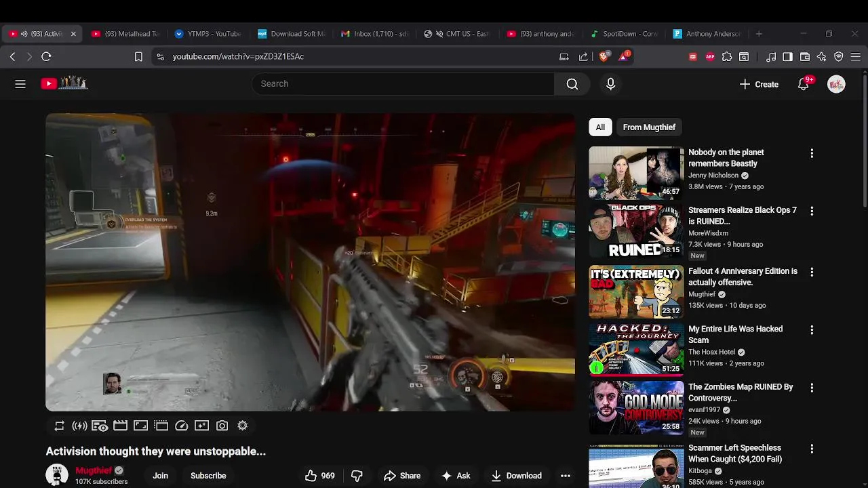Click the browser address bar URL

click(x=238, y=57)
